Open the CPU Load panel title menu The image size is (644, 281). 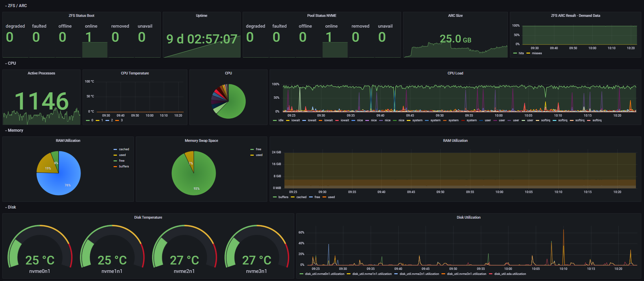(x=455, y=73)
